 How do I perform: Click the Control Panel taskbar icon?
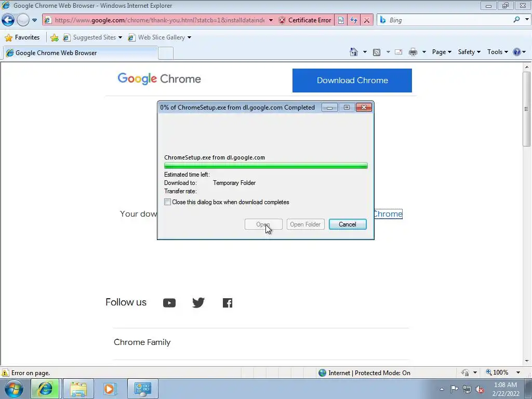tap(142, 389)
